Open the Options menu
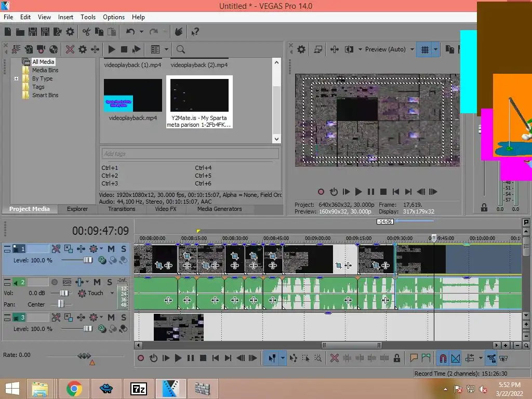This screenshot has height=399, width=532. (114, 17)
